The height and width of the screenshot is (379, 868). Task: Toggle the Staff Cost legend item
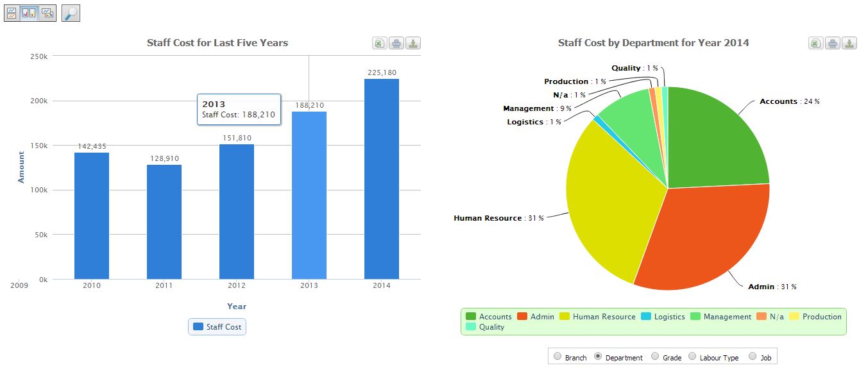pos(217,327)
